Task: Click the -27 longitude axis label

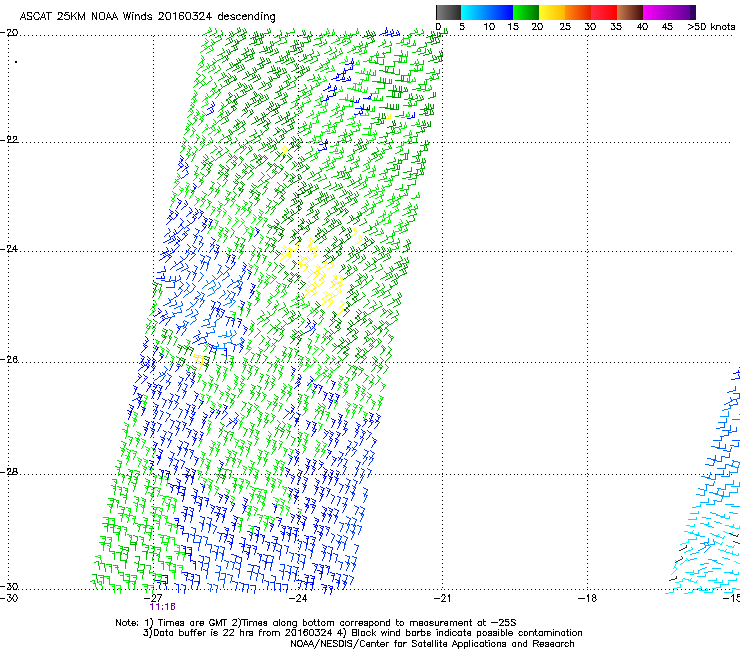Action: click(153, 598)
